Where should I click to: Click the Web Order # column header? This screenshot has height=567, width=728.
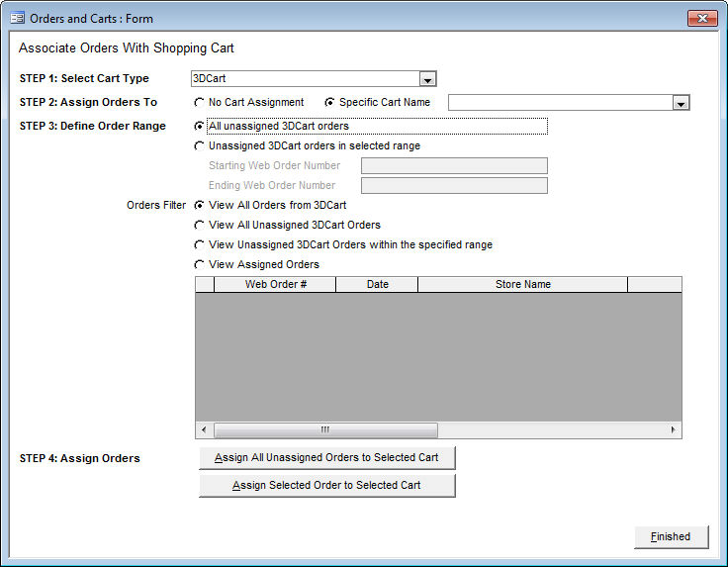pos(275,285)
